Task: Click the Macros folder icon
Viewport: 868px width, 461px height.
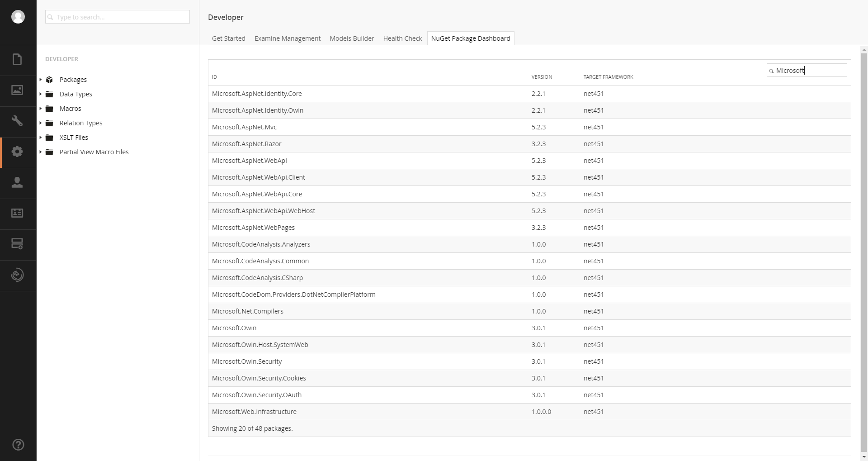Action: (50, 109)
